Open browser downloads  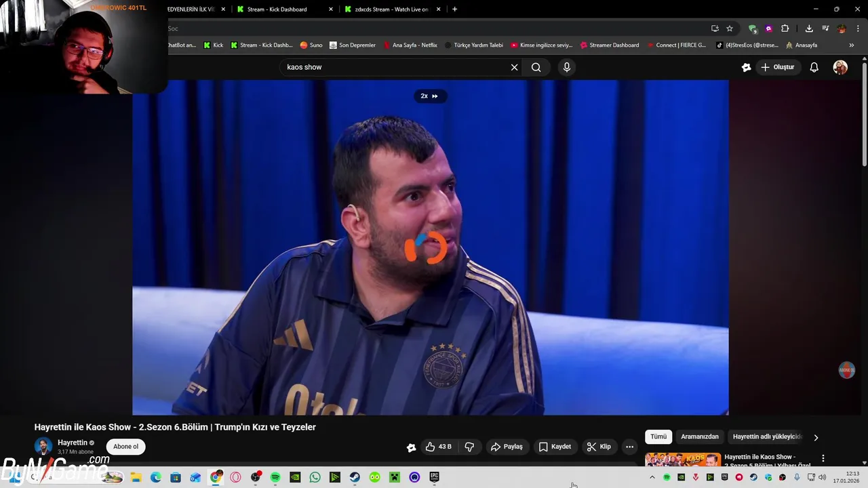(809, 28)
